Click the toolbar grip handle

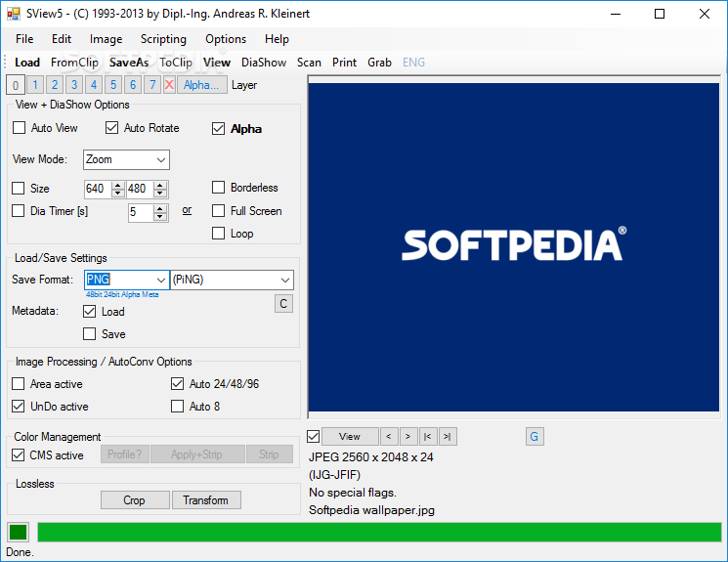[5, 63]
